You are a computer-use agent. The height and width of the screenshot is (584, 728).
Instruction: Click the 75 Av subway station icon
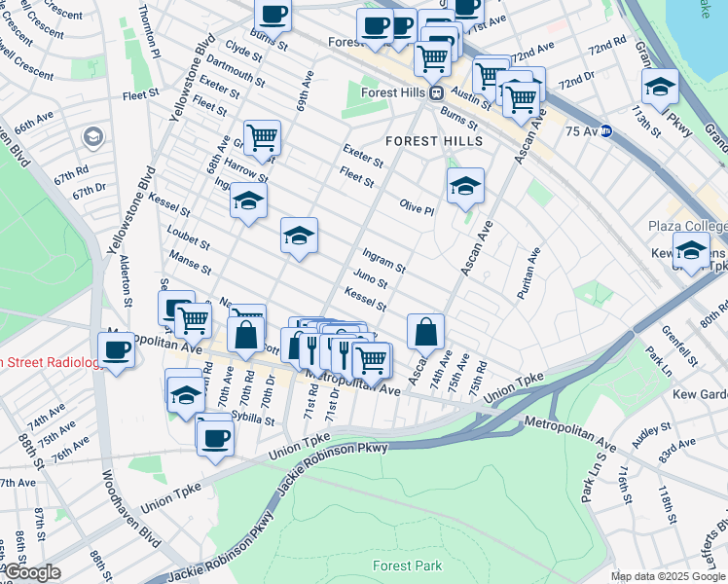pyautogui.click(x=606, y=131)
